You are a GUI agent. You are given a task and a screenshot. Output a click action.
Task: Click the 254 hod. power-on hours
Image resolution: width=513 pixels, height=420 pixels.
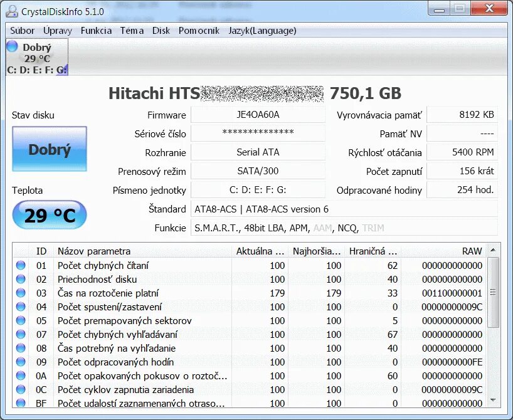coord(462,190)
